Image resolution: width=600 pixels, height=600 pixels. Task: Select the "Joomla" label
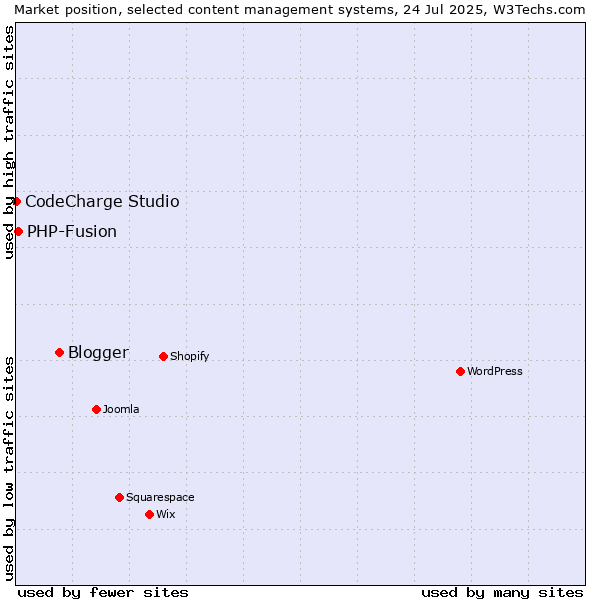[x=121, y=409]
